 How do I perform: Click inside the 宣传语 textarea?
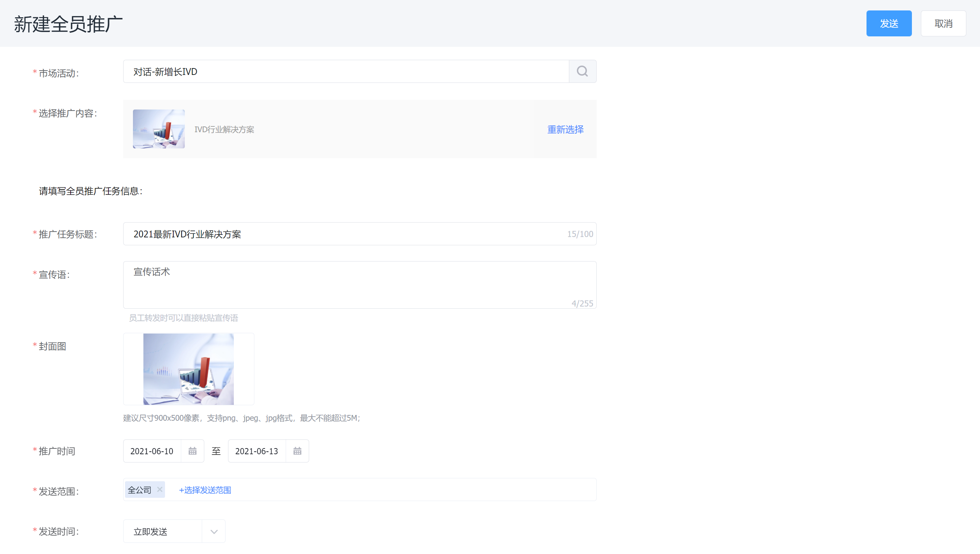coord(360,285)
